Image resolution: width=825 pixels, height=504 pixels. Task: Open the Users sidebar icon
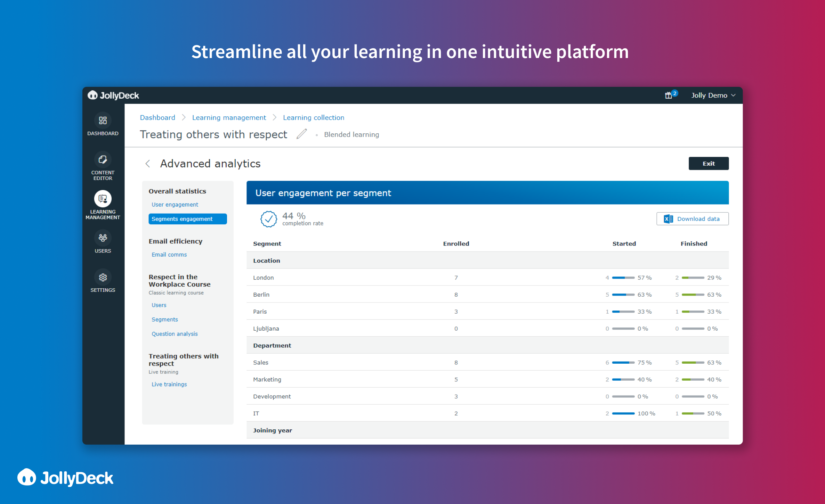click(103, 238)
